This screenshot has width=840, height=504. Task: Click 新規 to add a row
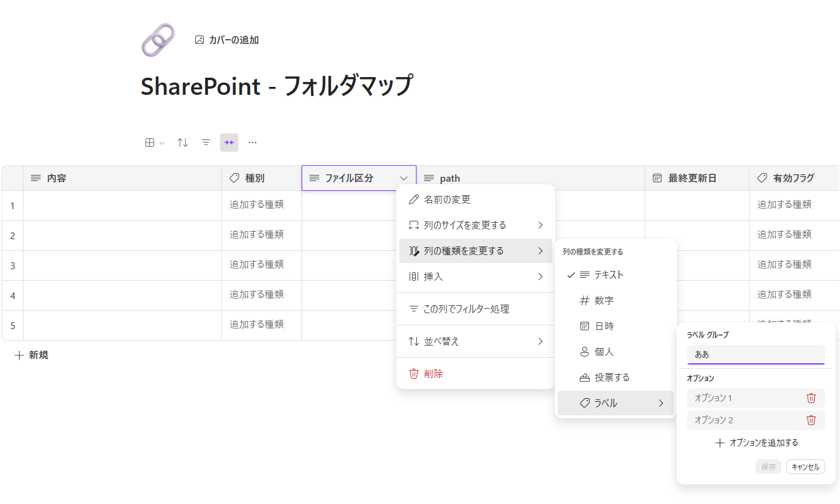tap(31, 355)
